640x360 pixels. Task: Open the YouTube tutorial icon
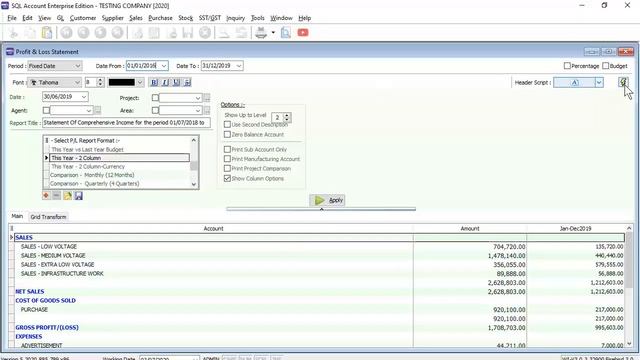[x=303, y=33]
